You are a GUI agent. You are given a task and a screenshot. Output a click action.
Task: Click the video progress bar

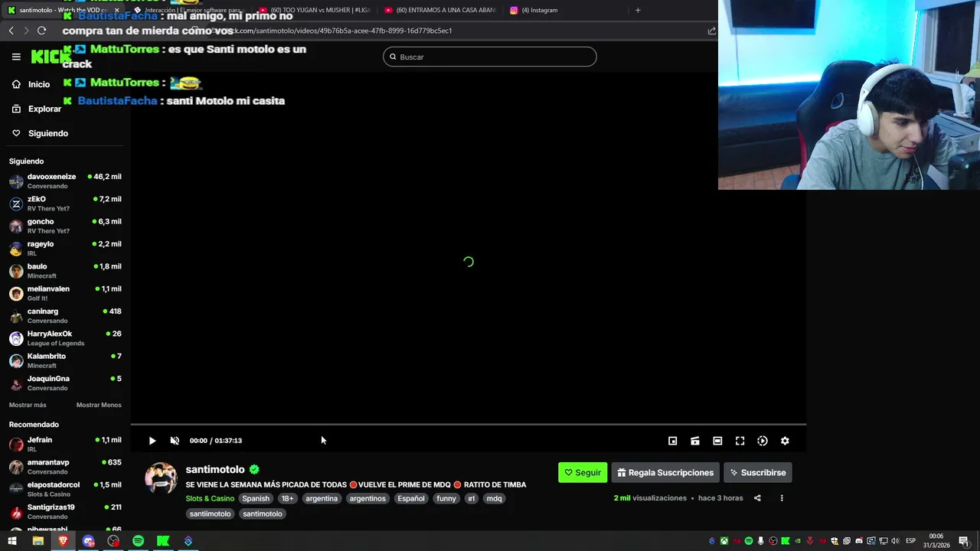click(x=468, y=424)
